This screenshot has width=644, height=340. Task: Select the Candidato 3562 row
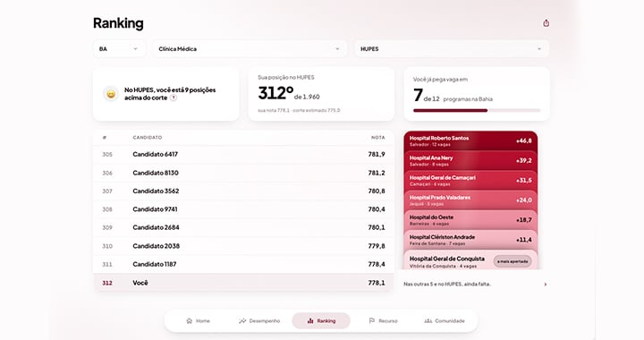[x=243, y=191]
